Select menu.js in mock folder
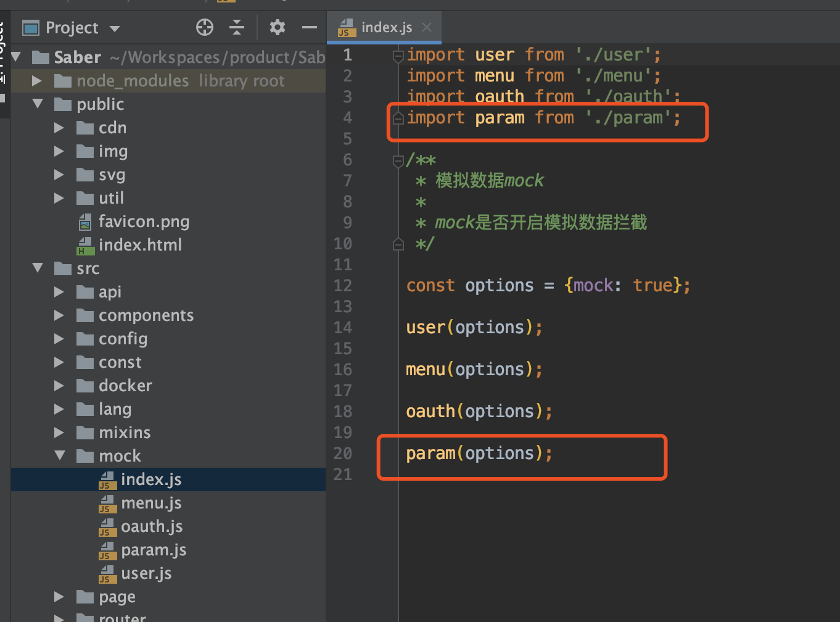 [x=168, y=503]
